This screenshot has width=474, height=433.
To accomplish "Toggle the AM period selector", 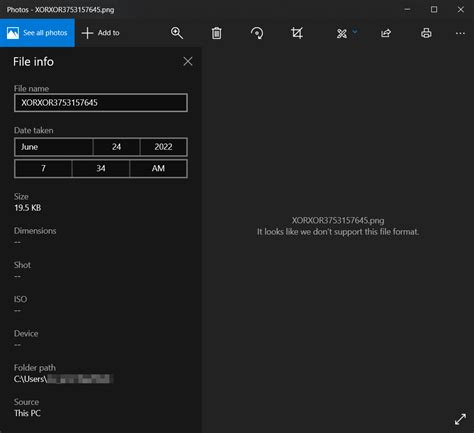I will click(x=158, y=168).
